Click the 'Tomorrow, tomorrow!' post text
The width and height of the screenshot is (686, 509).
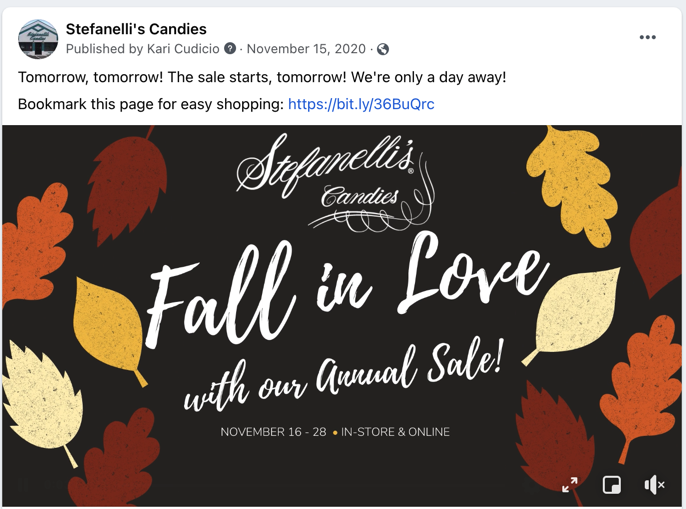(91, 77)
